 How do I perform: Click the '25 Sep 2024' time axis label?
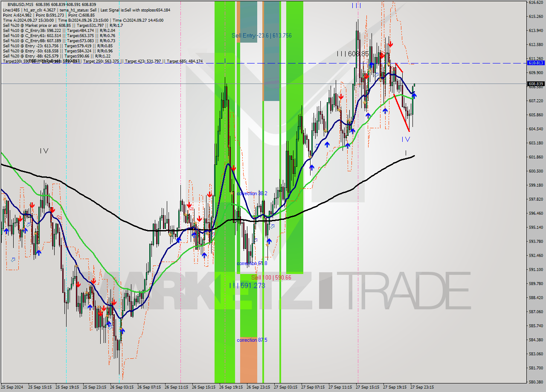(12, 387)
